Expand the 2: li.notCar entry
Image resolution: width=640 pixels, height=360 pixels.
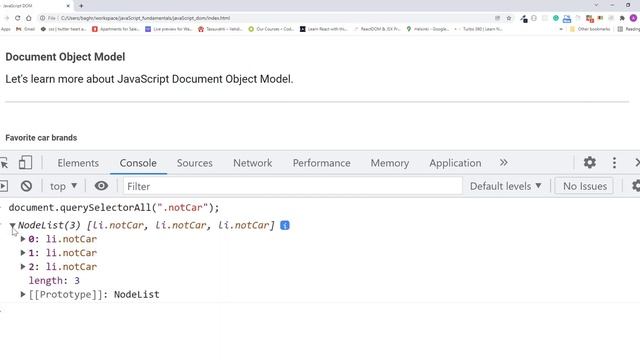23,267
